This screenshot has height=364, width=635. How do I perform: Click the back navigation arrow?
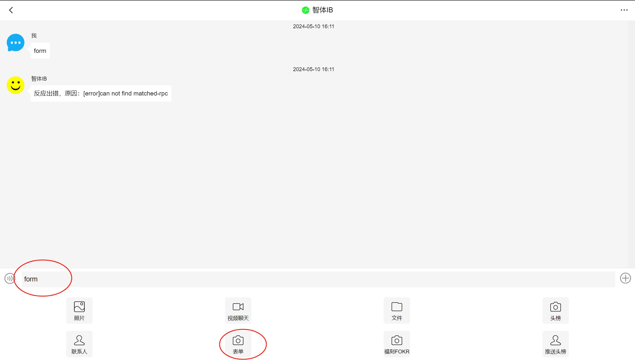(x=11, y=10)
